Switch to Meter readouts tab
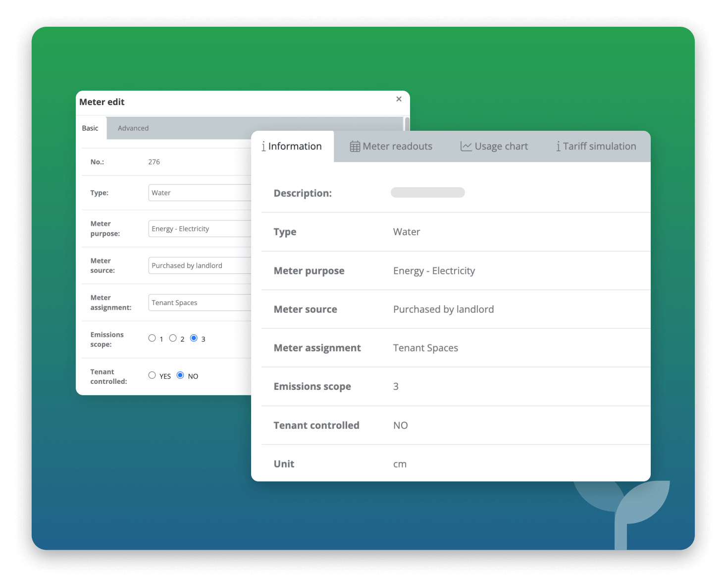This screenshot has height=578, width=728. coord(391,146)
